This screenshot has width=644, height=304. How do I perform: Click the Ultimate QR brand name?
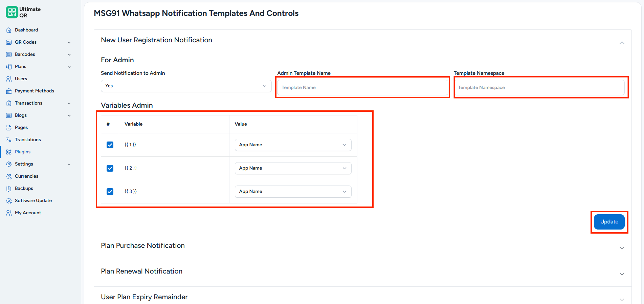coord(30,12)
